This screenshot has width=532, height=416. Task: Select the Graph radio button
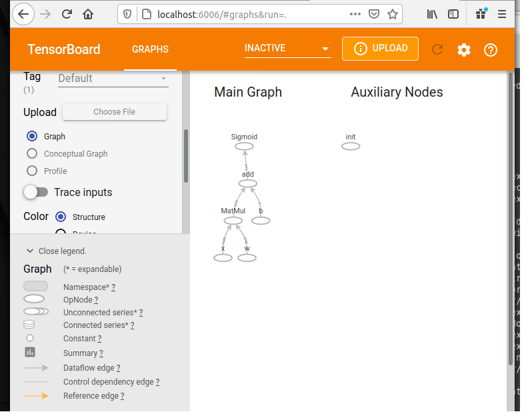pyautogui.click(x=32, y=136)
